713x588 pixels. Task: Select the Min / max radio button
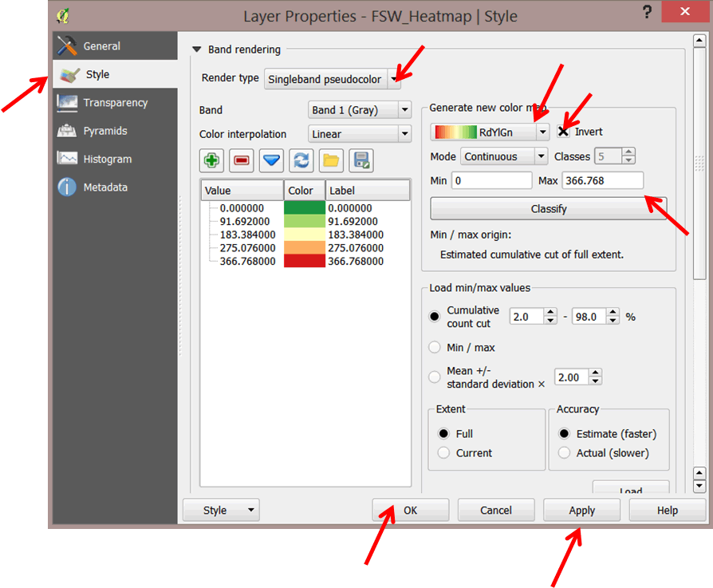(x=434, y=347)
